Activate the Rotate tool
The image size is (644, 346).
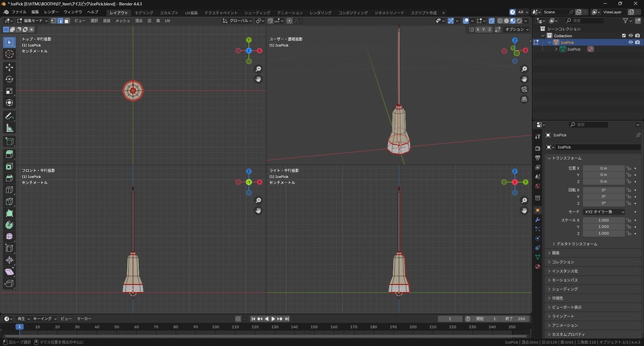[x=9, y=79]
